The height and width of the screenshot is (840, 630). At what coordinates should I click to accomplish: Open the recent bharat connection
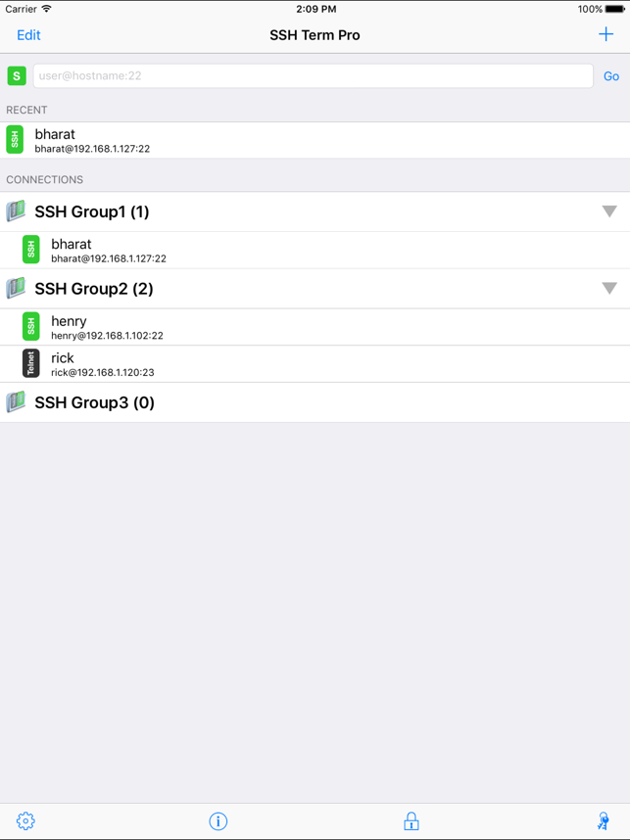pyautogui.click(x=315, y=140)
